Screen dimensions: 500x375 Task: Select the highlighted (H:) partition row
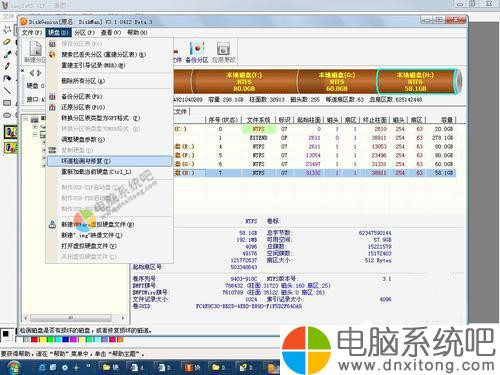pos(314,173)
